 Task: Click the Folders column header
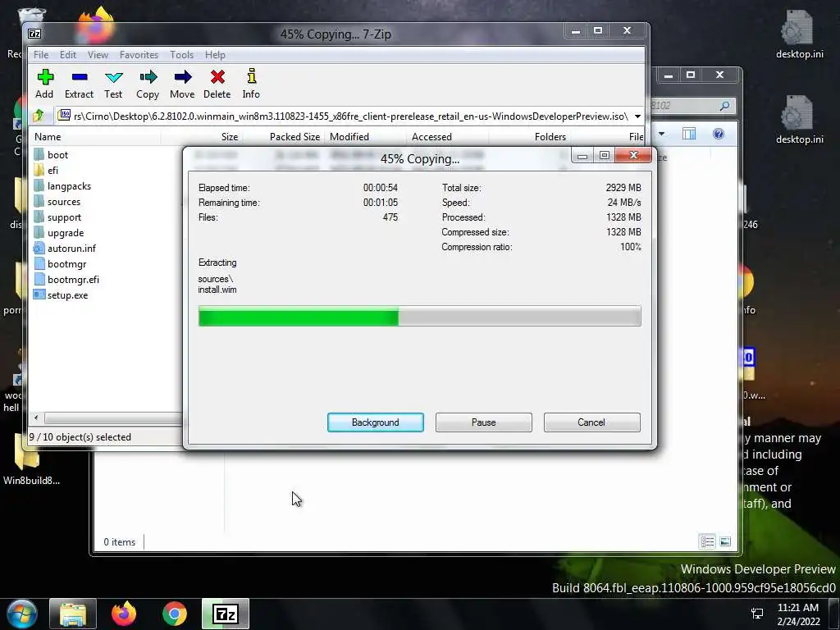(529, 137)
